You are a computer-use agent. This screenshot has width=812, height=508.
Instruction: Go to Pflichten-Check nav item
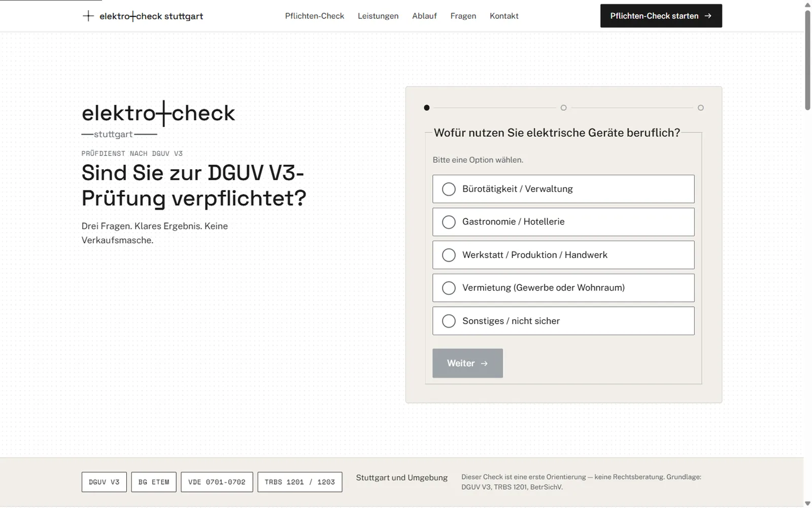pyautogui.click(x=315, y=16)
